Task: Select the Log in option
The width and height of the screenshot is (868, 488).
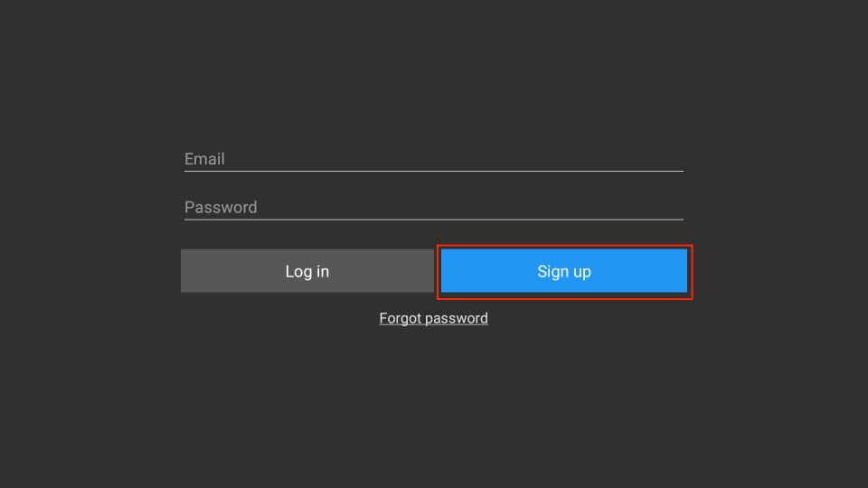Action: (x=307, y=270)
